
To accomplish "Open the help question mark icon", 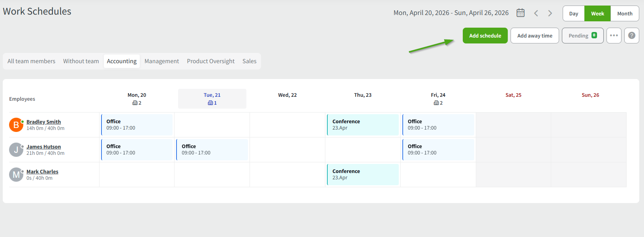I will 631,36.
